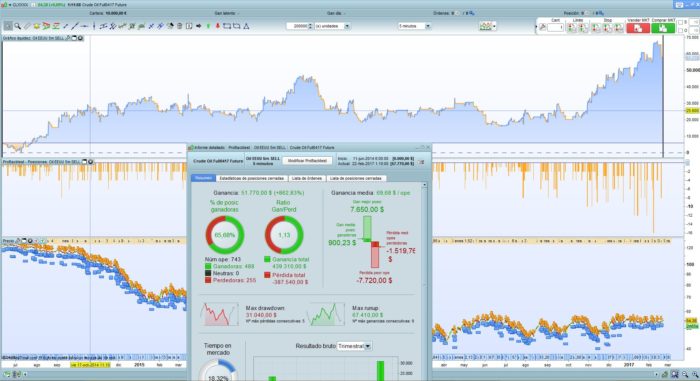Image resolution: width=700 pixels, height=381 pixels.
Task: Toggle the S checkbox beside Comprar MKT
Action: point(680,22)
